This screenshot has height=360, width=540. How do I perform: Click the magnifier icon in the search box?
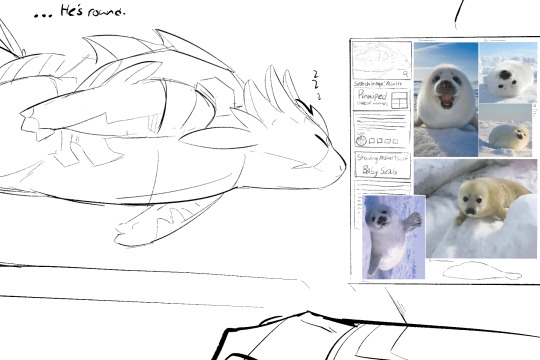[x=405, y=73]
